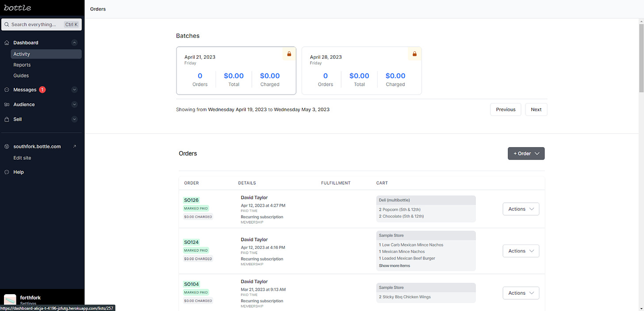
Task: Click 'Apr 12, 2023 at 4:27 PM' timestamp
Action: point(263,205)
